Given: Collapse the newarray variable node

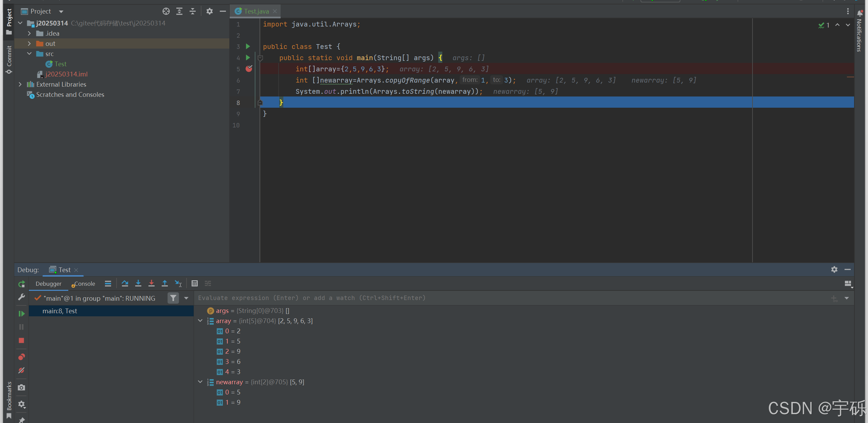Looking at the screenshot, I should click(200, 382).
